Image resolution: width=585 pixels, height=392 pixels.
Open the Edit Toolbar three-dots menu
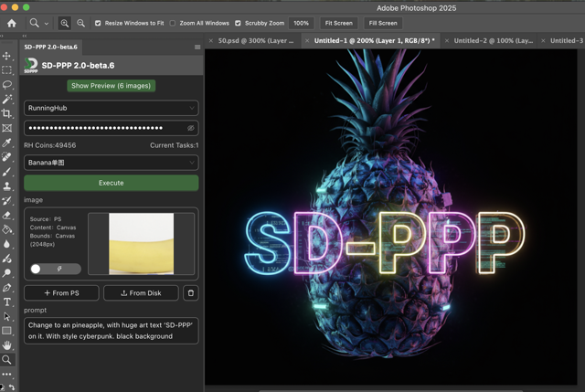pos(6,374)
